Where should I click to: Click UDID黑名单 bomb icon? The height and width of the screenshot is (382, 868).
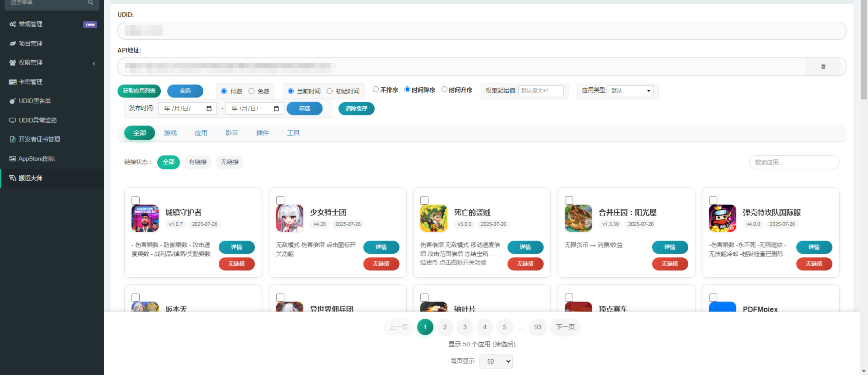[x=13, y=101]
